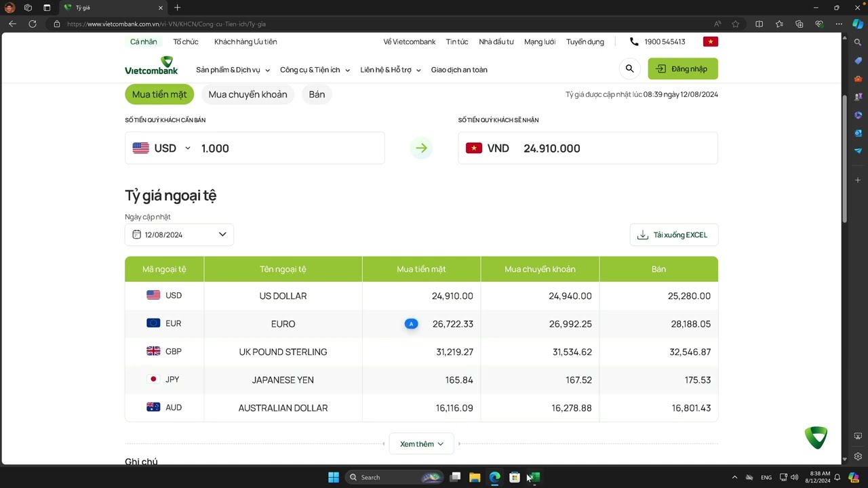Download rates with Tải xuống EXCEL
This screenshot has width=868, height=488.
coord(673,235)
